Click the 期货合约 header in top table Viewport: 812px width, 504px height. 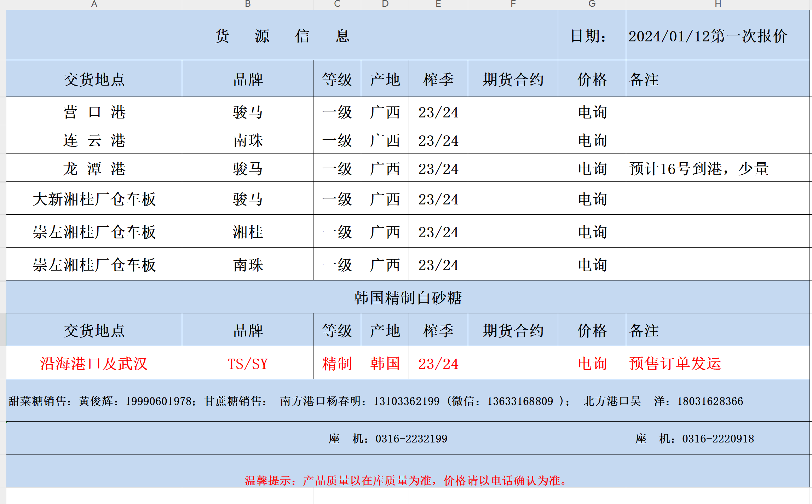513,80
